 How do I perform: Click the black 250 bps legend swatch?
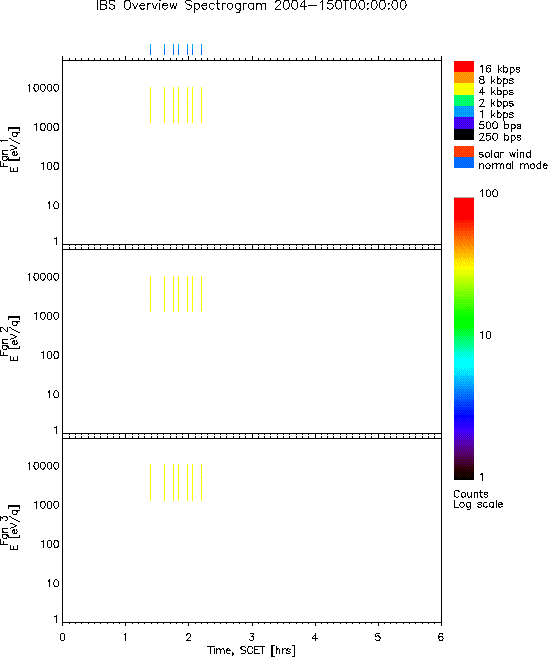(464, 134)
